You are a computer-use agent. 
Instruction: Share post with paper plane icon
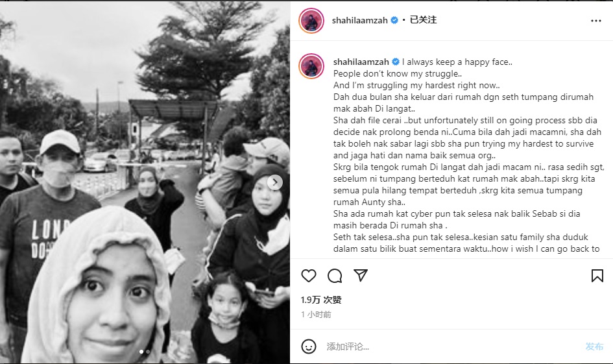[x=361, y=275]
